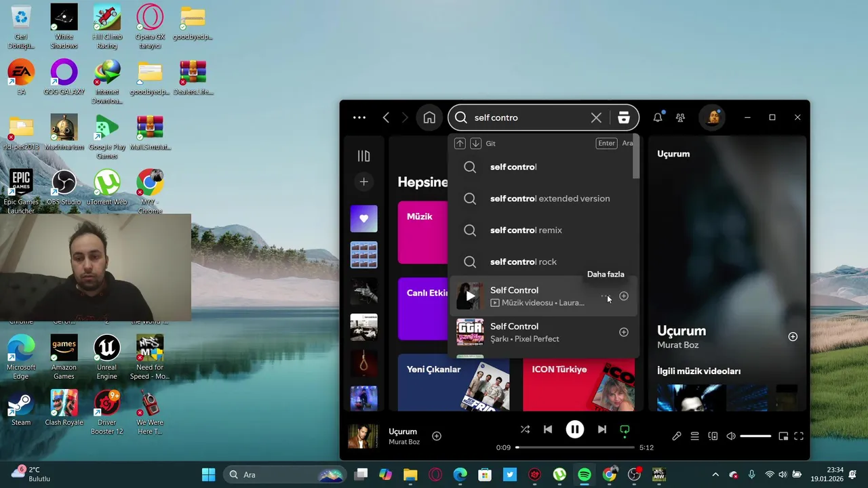Viewport: 868px width, 488px height.
Task: Skip to the next track
Action: click(x=601, y=429)
